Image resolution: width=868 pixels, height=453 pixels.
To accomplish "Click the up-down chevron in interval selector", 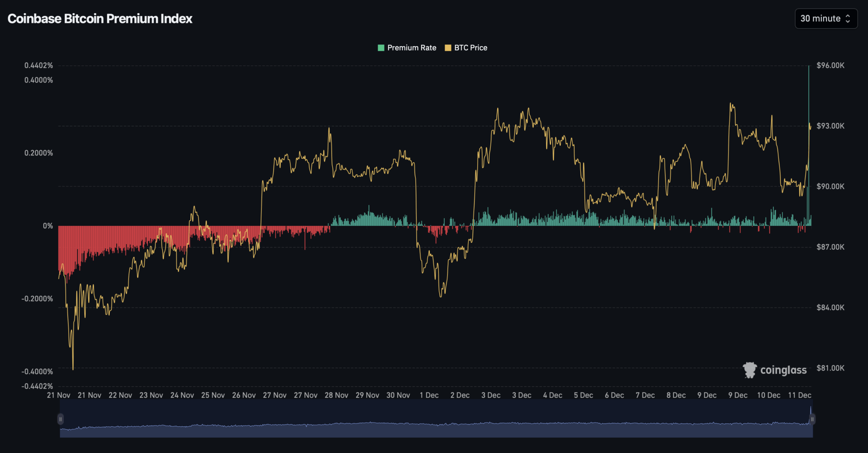I will pyautogui.click(x=848, y=19).
